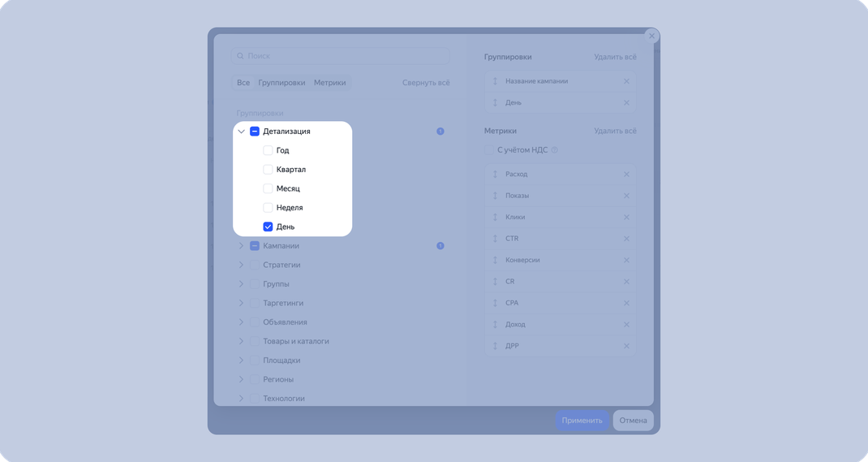This screenshot has width=868, height=462.
Task: Expand the Кампании section
Action: click(x=242, y=245)
